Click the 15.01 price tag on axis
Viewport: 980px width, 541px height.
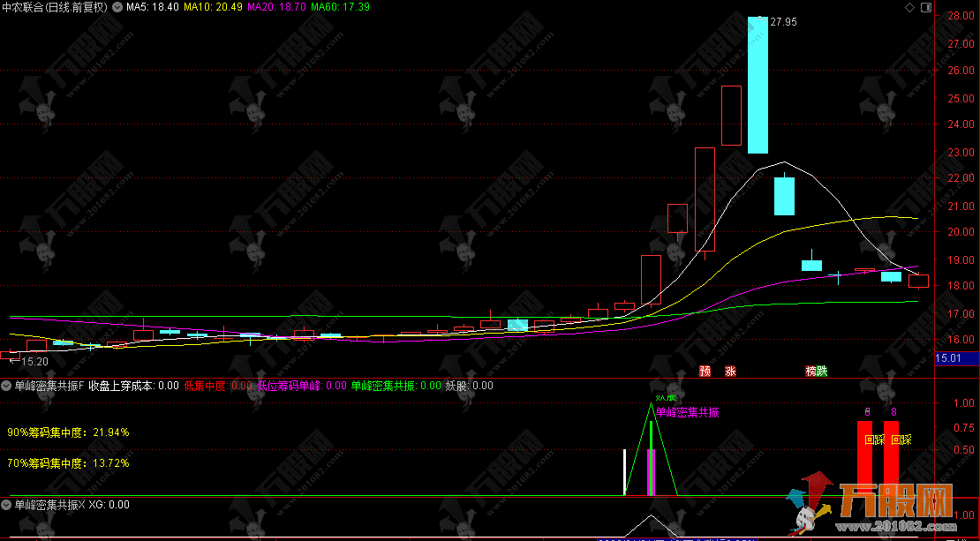955,358
